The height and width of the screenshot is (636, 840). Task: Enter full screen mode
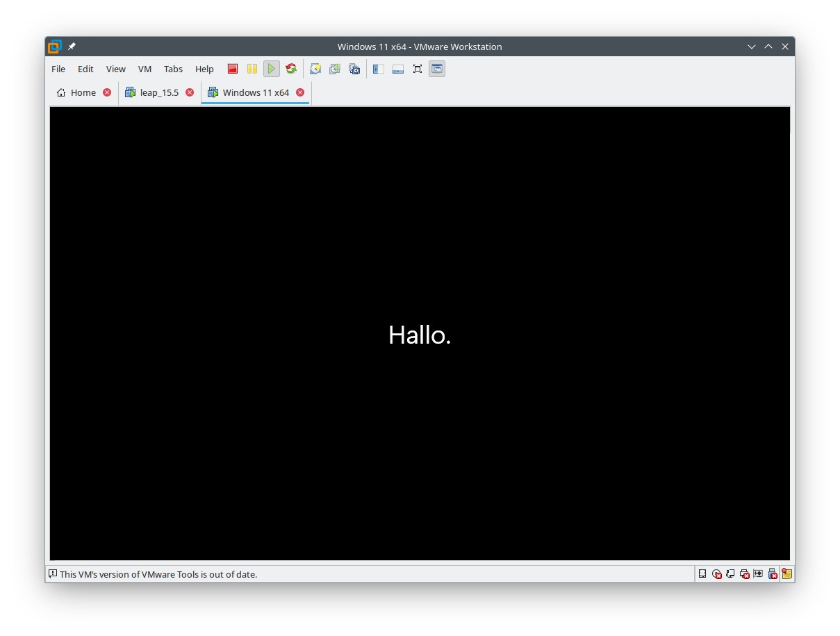coord(418,69)
